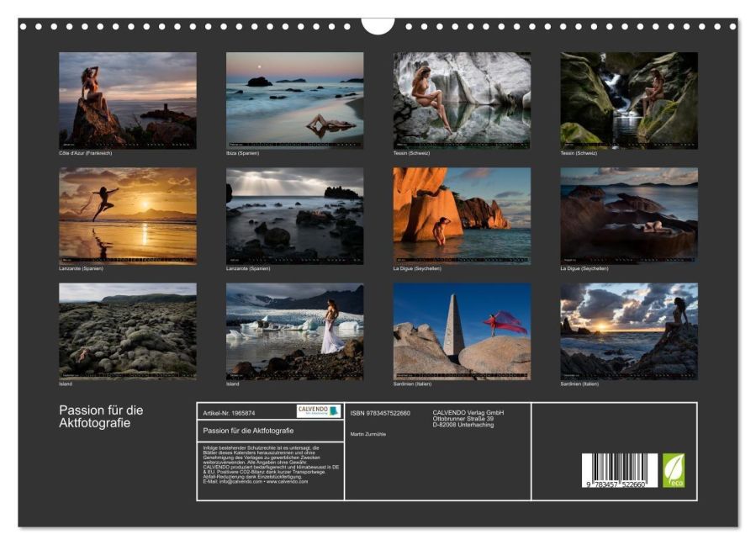The height and width of the screenshot is (545, 756).
Task: Click 'La Digue (Seychellen)' caption under the orange granite photo
Action: 417,268
